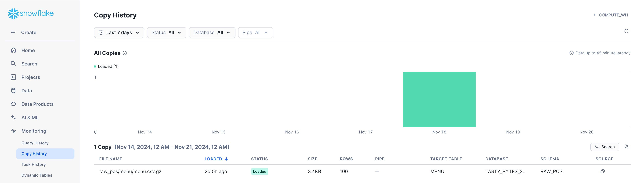This screenshot has height=183, width=644.
Task: Switch to Query History
Action: 35,143
